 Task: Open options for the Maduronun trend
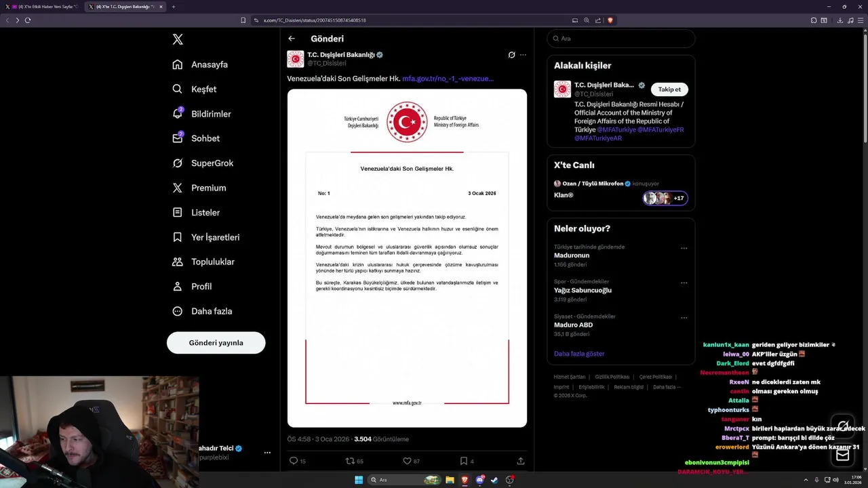point(684,248)
